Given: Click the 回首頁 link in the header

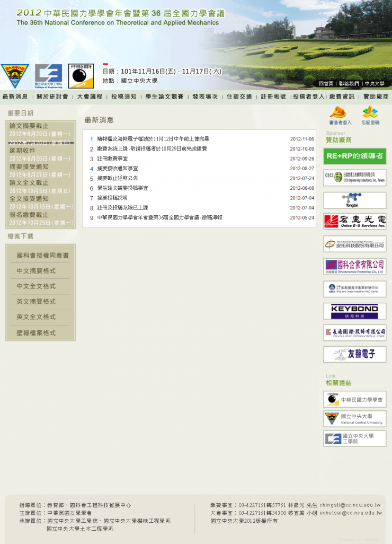Looking at the screenshot, I should (x=326, y=84).
